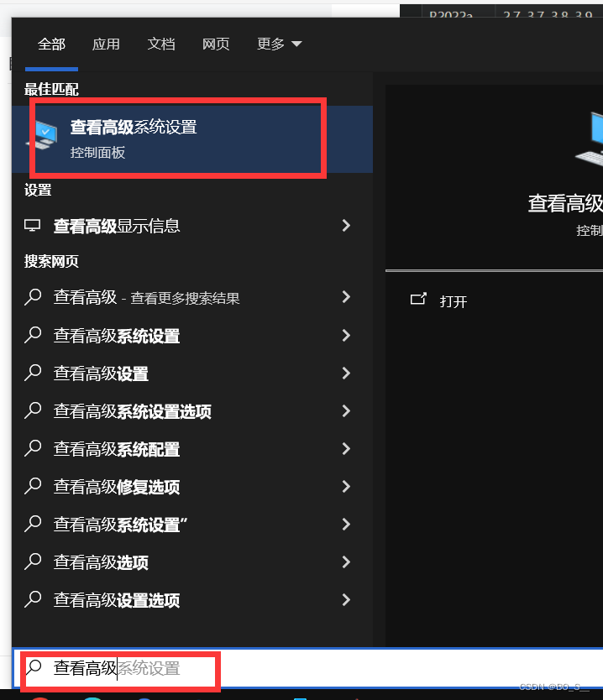Click the search icon beside 查看高级修复选项
The width and height of the screenshot is (603, 700).
[33, 486]
